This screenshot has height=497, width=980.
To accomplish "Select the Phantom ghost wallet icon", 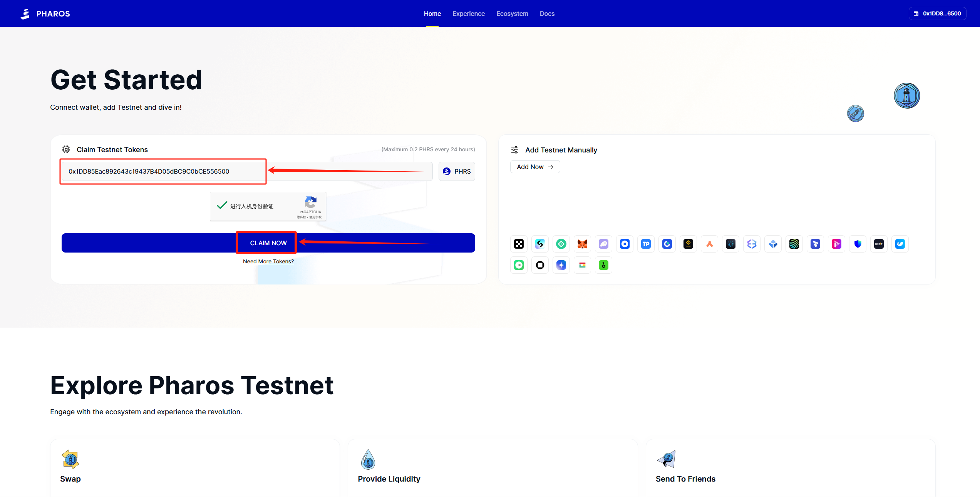I will tap(603, 244).
